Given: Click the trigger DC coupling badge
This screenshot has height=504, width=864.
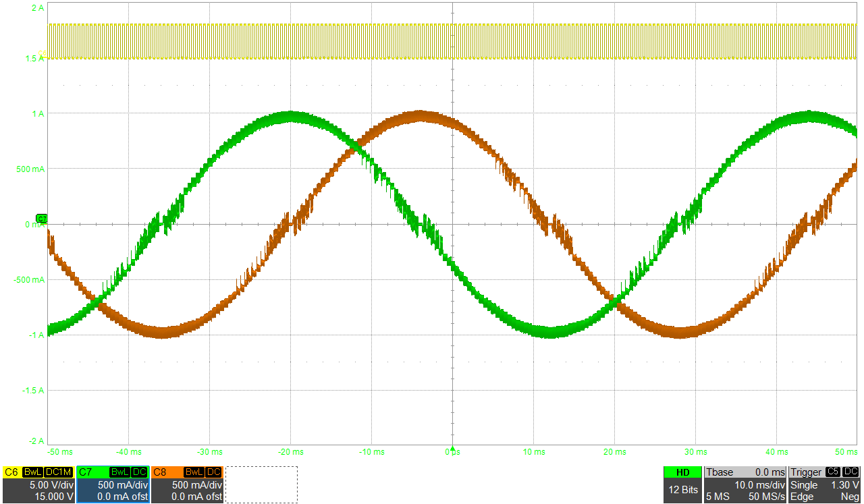Looking at the screenshot, I should click(x=850, y=472).
